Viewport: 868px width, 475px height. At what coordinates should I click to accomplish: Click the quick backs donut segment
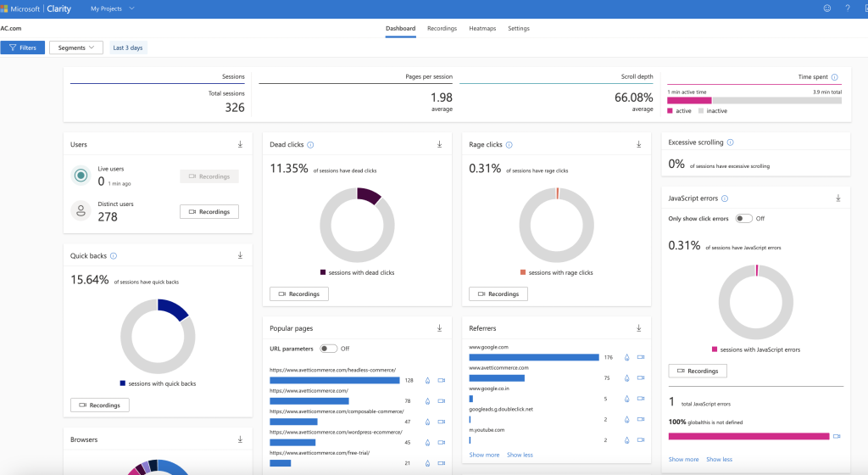point(173,309)
